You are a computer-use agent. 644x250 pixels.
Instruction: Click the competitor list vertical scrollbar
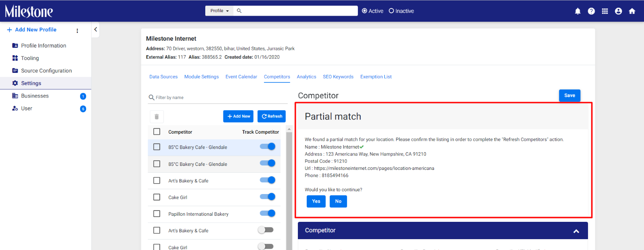(289, 189)
